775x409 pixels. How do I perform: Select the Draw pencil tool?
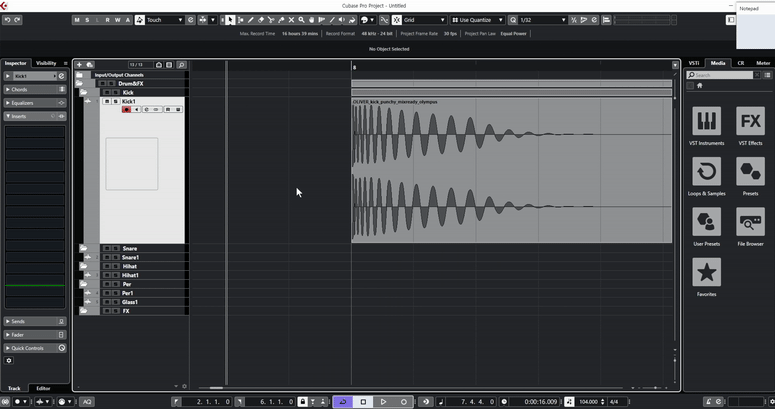[x=251, y=20]
